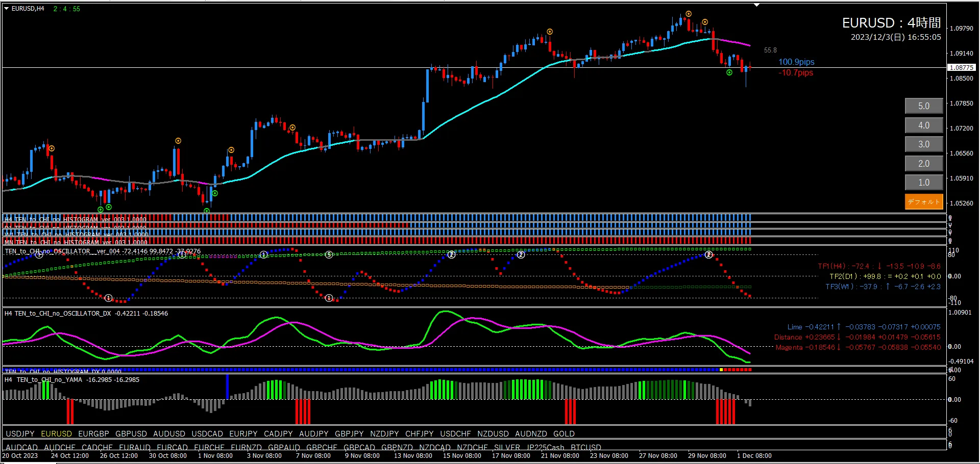The image size is (980, 464).
Task: Switch chart to NZDUSD symbol
Action: [x=493, y=434]
